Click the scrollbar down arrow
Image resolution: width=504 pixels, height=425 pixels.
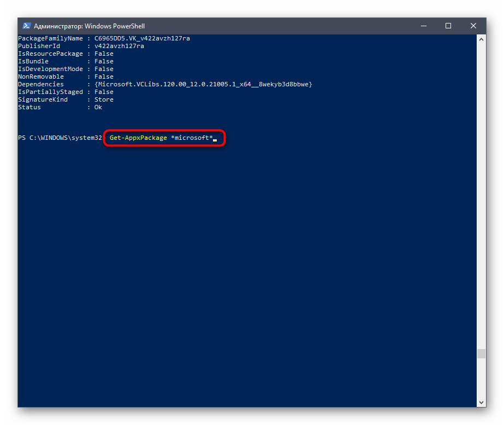[481, 402]
